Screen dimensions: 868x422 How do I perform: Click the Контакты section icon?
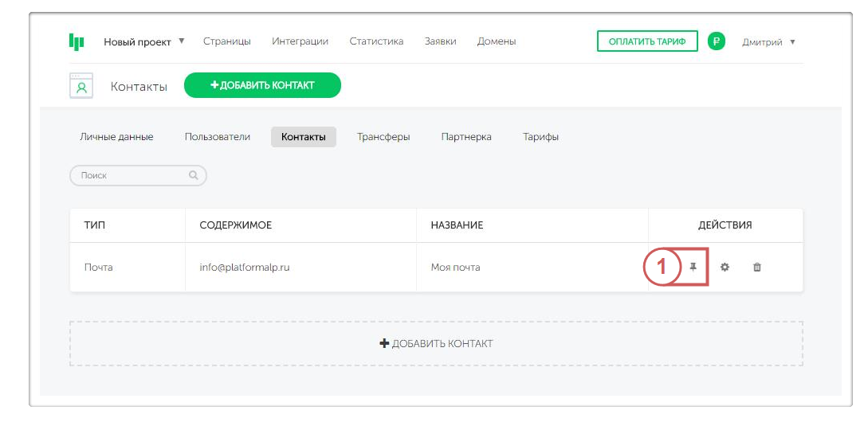pos(81,86)
